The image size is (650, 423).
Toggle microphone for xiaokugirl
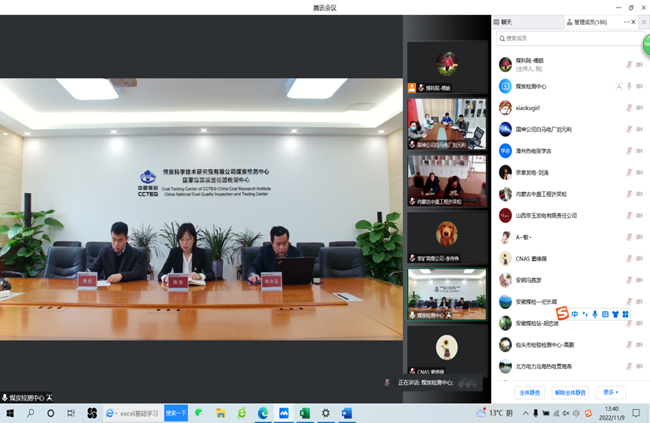click(629, 107)
